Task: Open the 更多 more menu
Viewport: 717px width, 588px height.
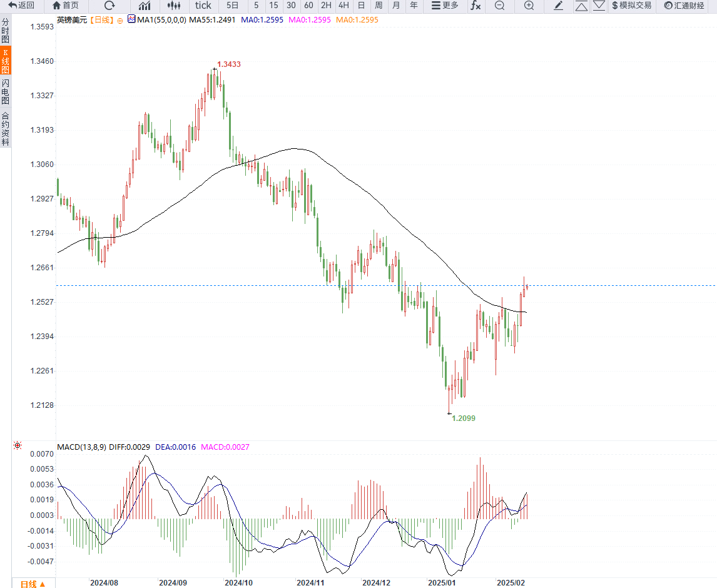Action: [x=445, y=6]
